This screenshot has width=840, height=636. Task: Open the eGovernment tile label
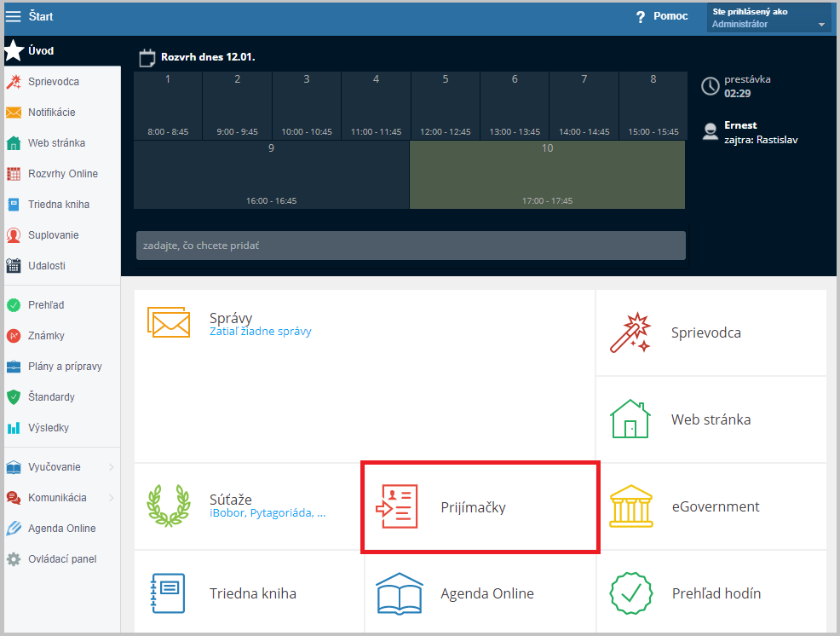click(716, 506)
